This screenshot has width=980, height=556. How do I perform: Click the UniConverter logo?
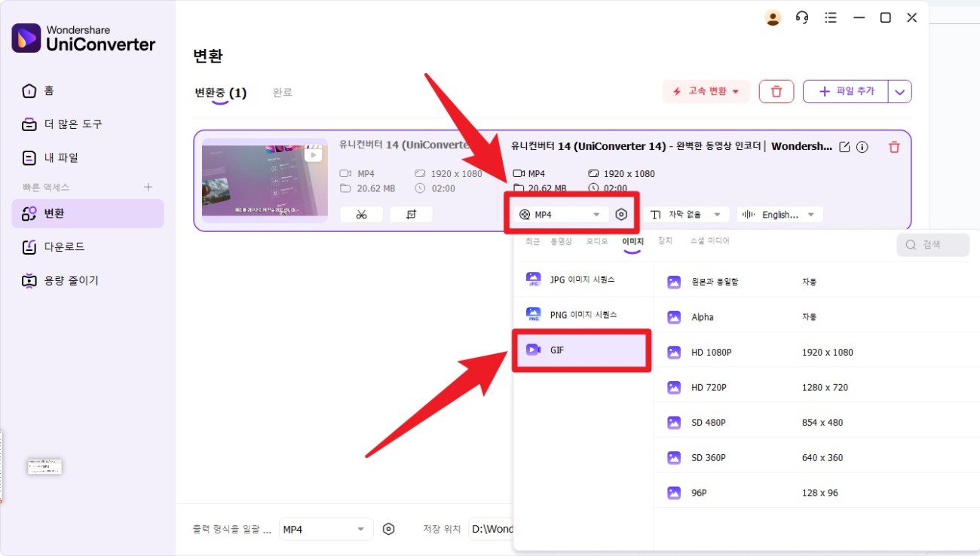(x=84, y=38)
